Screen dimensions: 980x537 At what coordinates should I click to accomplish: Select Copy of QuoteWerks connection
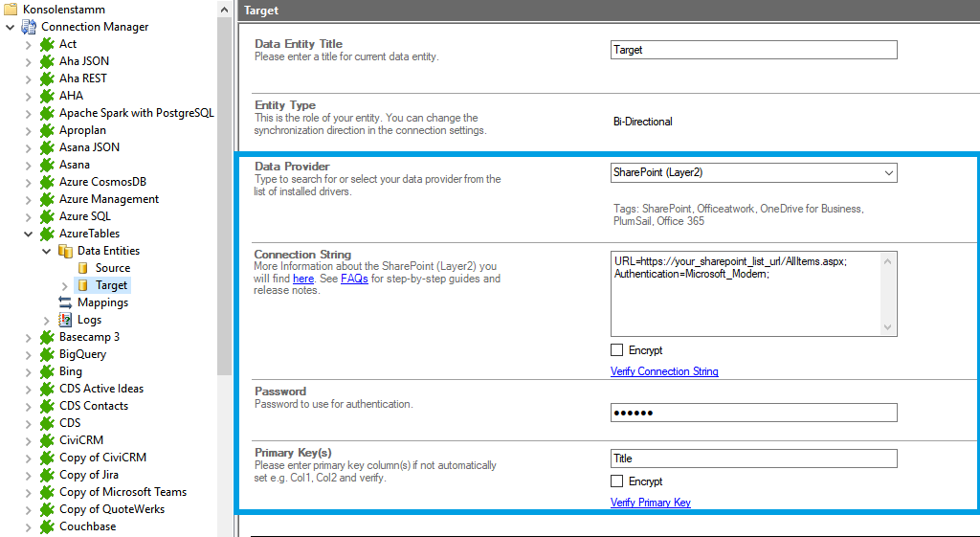coord(112,509)
